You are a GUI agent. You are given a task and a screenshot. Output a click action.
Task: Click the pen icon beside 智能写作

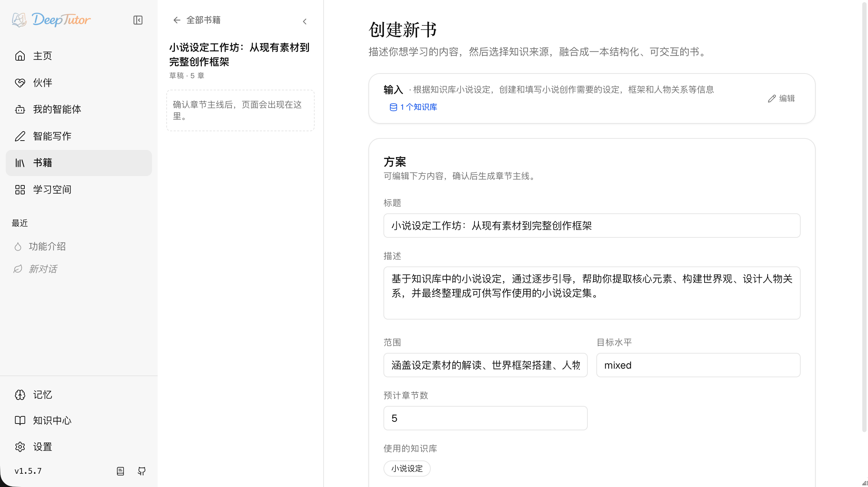coord(20,136)
